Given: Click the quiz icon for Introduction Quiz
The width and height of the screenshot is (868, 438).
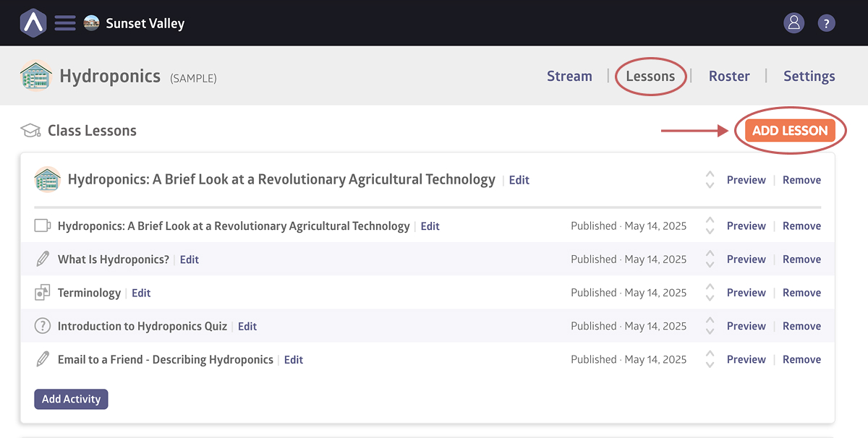Looking at the screenshot, I should pyautogui.click(x=43, y=326).
